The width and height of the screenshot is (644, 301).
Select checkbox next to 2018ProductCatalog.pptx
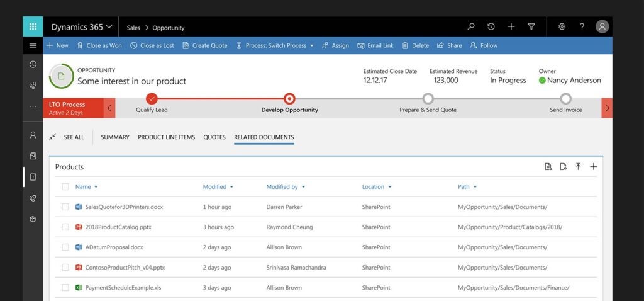click(x=65, y=227)
